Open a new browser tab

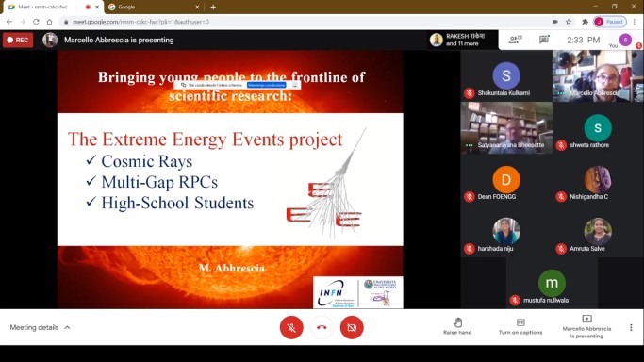point(213,7)
